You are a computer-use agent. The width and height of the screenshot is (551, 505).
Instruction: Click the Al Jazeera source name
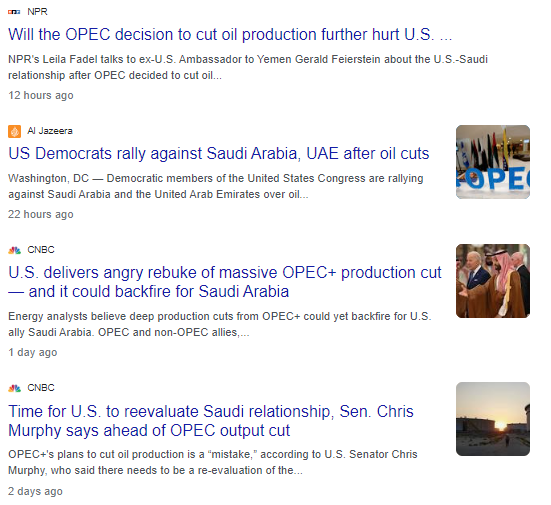(50, 131)
